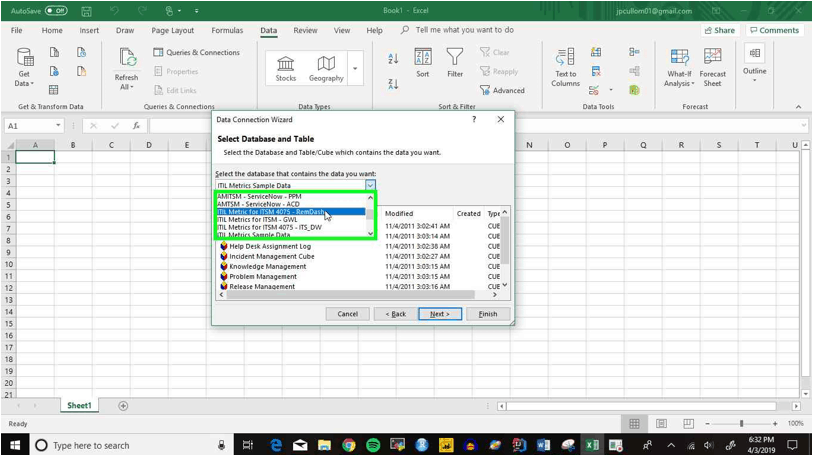Screen dimensions: 813x455
Task: Click the Flash Fill icon
Action: coord(596,52)
